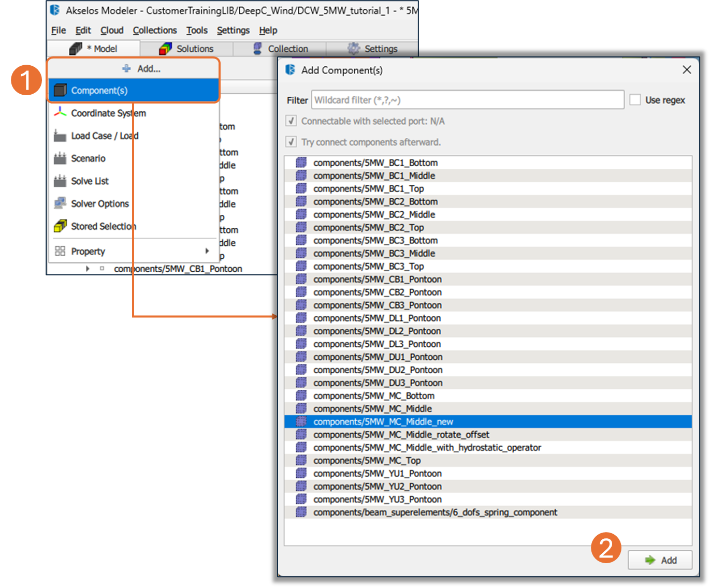Toggle Try connect components afterward checkbox
This screenshot has height=588, width=710.
coord(291,142)
